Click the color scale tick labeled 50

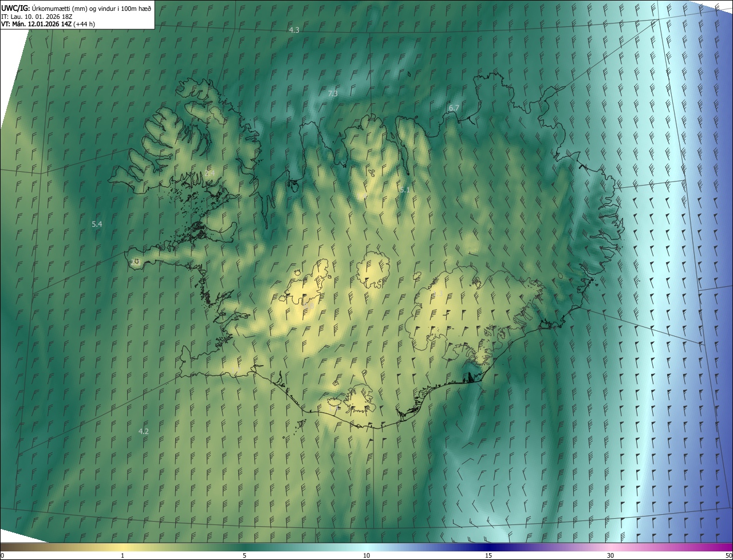tap(728, 555)
